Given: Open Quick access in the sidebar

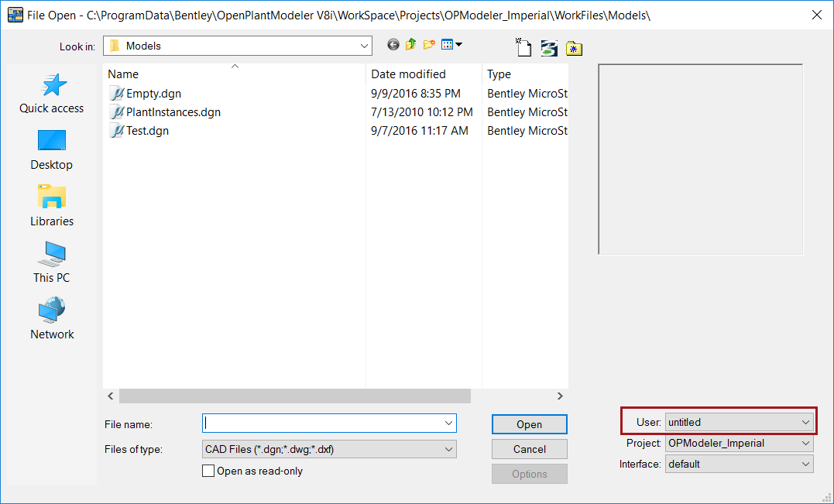Looking at the screenshot, I should [52, 94].
